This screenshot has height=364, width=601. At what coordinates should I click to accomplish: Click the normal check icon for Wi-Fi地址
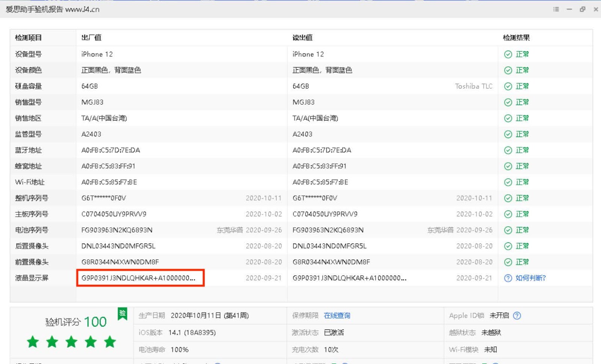[x=508, y=182]
